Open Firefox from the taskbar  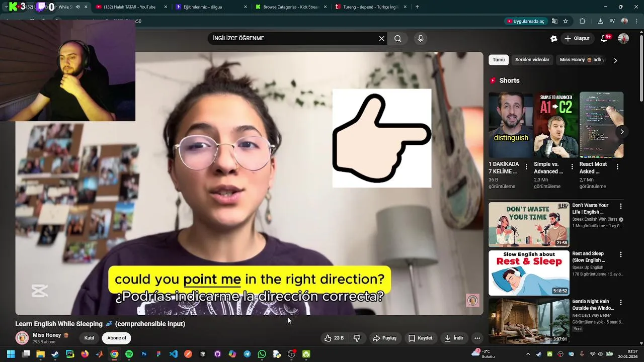85,354
